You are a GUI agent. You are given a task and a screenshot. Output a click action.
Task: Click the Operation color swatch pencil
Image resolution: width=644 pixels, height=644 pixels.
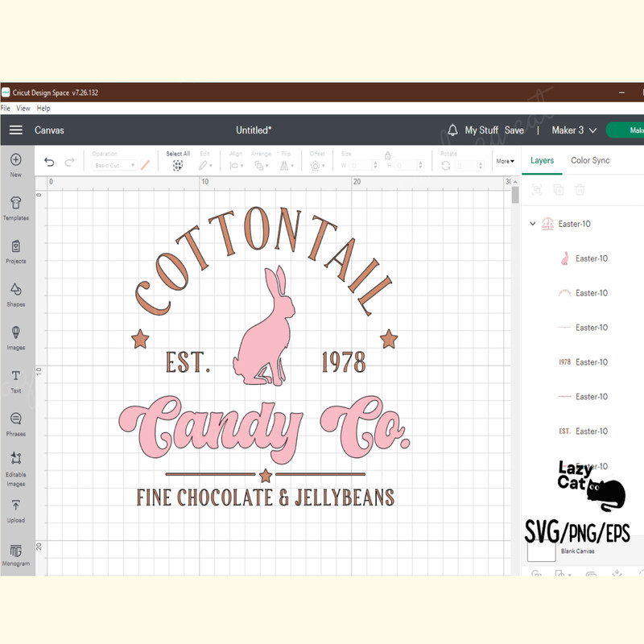point(146,164)
